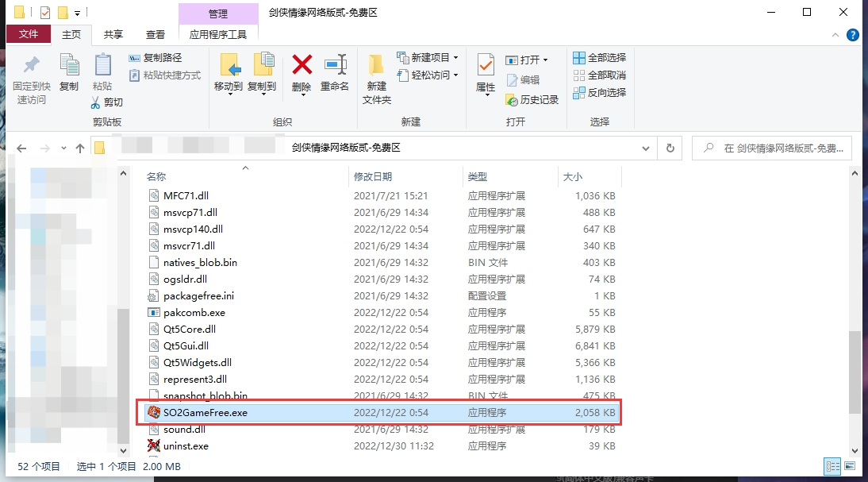Image resolution: width=868 pixels, height=482 pixels.
Task: Go back with the left arrow
Action: [x=21, y=148]
